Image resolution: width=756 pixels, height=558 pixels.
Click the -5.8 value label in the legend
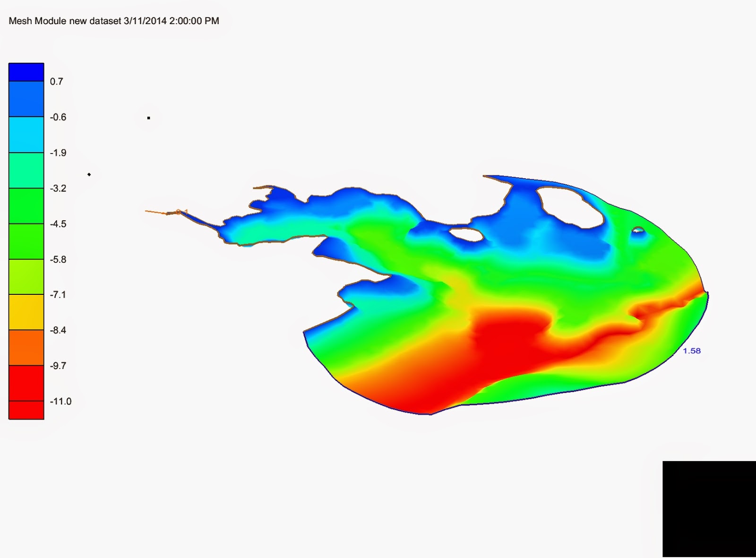(58, 259)
